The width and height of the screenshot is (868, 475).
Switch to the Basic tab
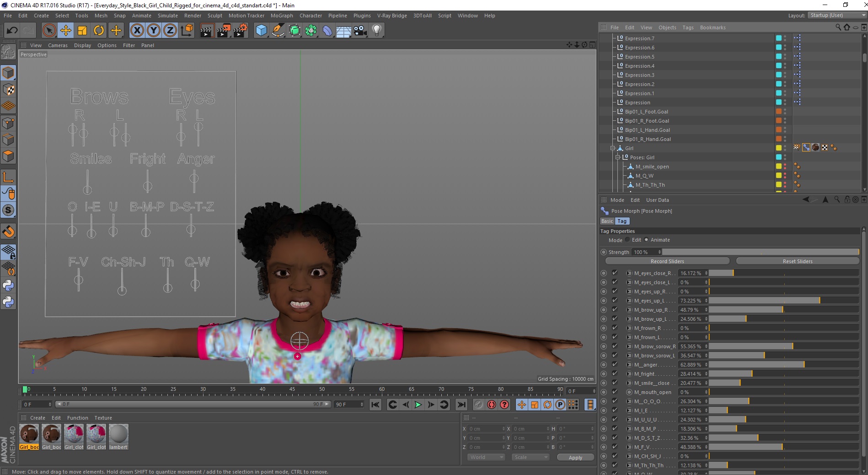pos(607,221)
